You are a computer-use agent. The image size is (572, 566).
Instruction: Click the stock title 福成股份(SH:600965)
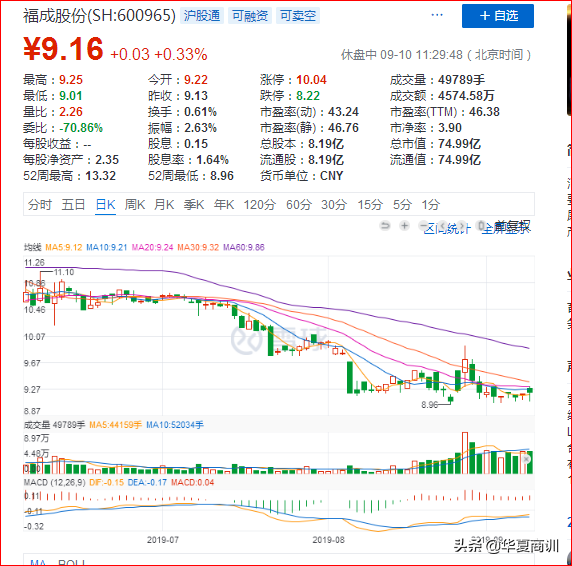(99, 16)
